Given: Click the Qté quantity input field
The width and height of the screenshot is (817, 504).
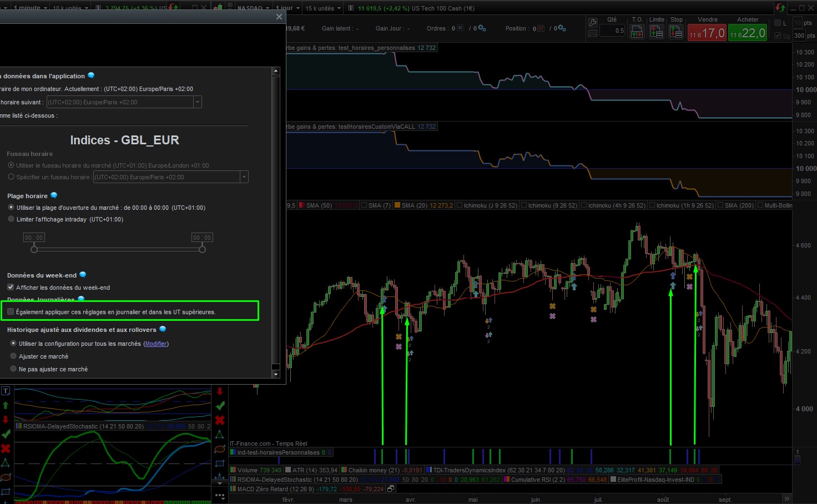Looking at the screenshot, I should [x=612, y=31].
